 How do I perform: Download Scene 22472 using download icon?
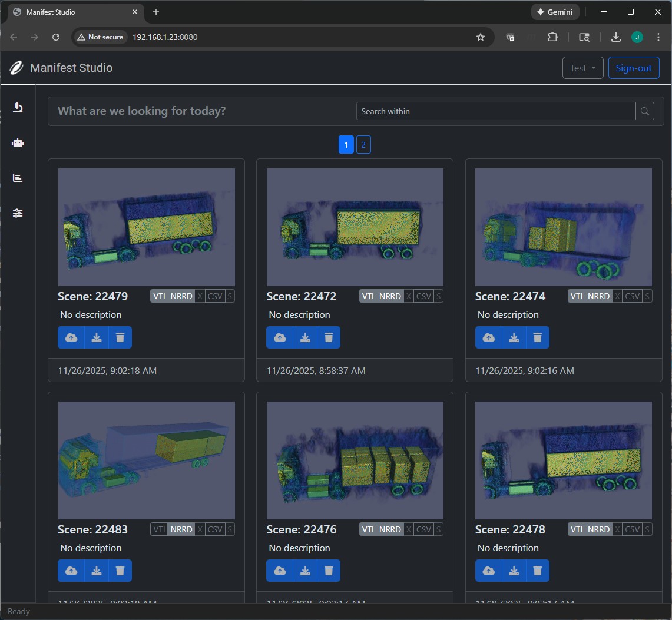pyautogui.click(x=305, y=337)
